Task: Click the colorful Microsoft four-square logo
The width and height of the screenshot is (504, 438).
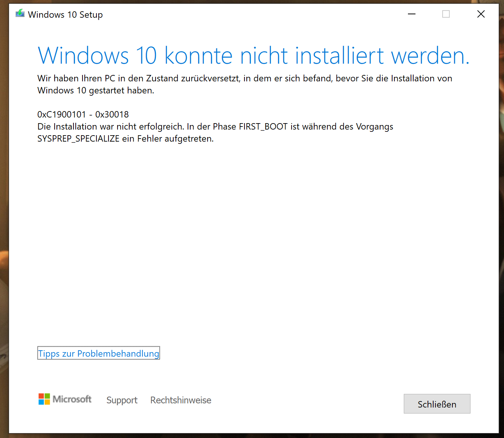Action: tap(44, 399)
